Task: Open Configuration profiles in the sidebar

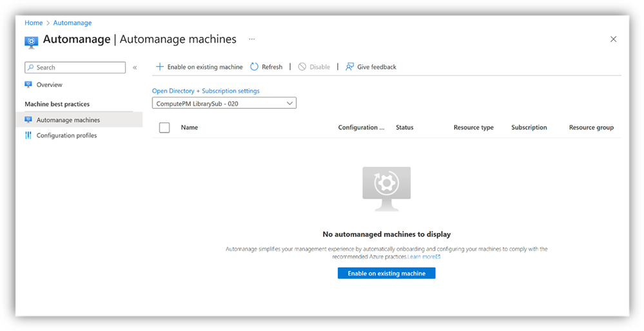Action: pos(66,135)
